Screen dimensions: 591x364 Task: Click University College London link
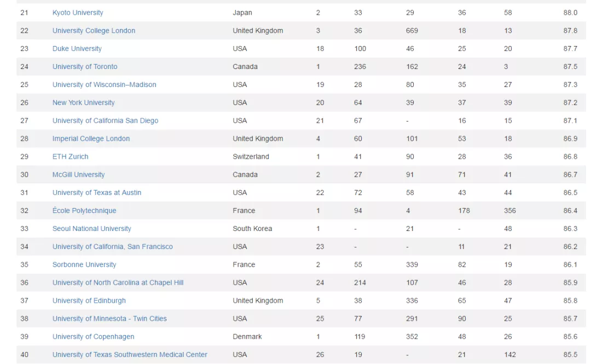(94, 31)
